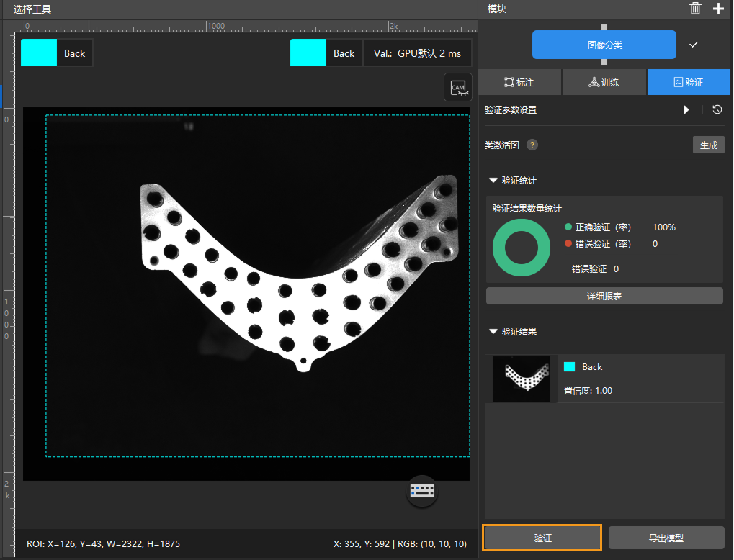Click the green validation donut chart
Image resolution: width=734 pixels, height=560 pixels.
522,248
